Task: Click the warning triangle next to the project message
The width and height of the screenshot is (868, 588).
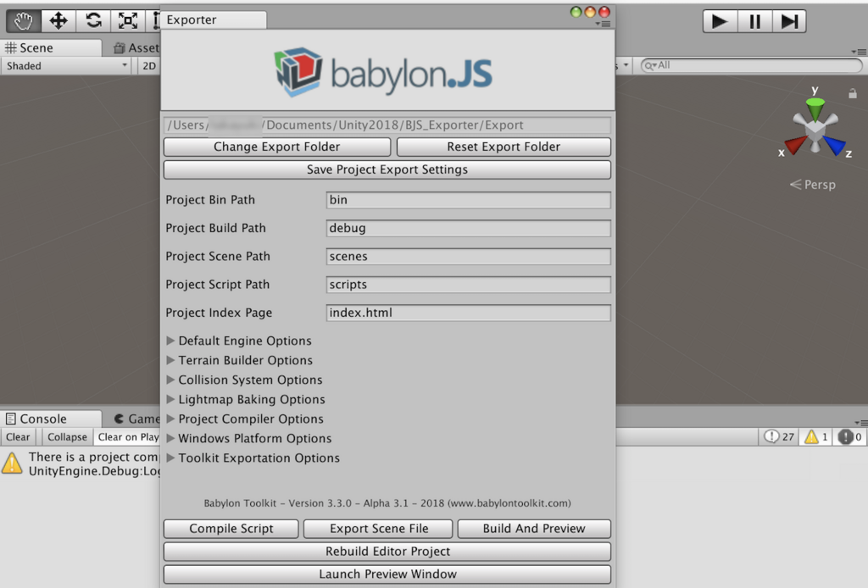Action: click(14, 463)
